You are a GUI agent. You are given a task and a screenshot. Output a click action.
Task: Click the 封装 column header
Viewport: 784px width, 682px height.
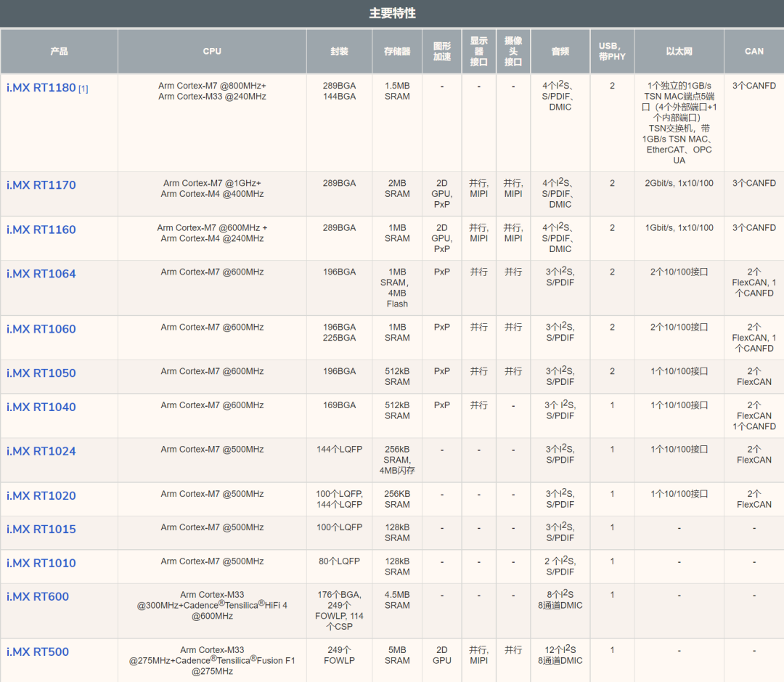coord(339,51)
